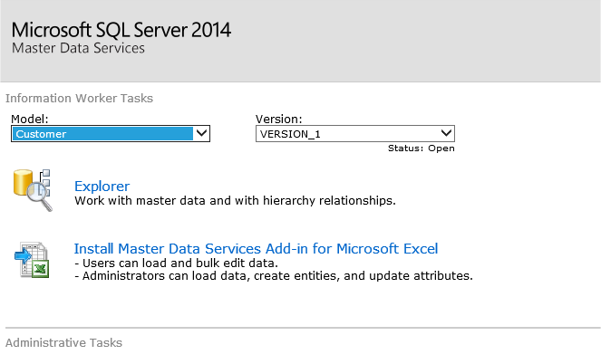This screenshot has height=364, width=601.
Task: Click the Explorer magnifier database icon
Action: [x=33, y=188]
